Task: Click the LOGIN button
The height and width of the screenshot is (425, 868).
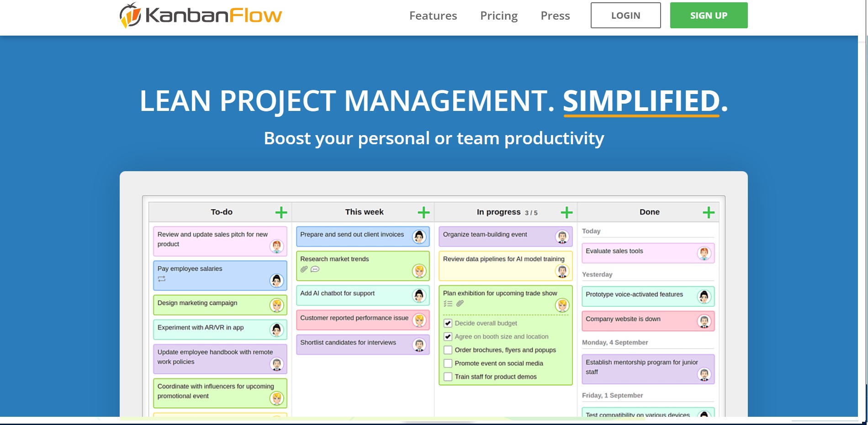Action: click(x=625, y=15)
